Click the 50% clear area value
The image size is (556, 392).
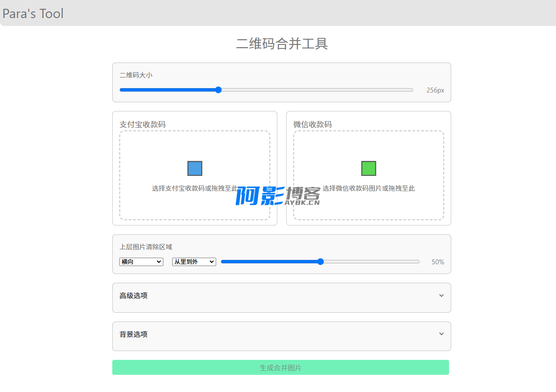click(x=438, y=262)
